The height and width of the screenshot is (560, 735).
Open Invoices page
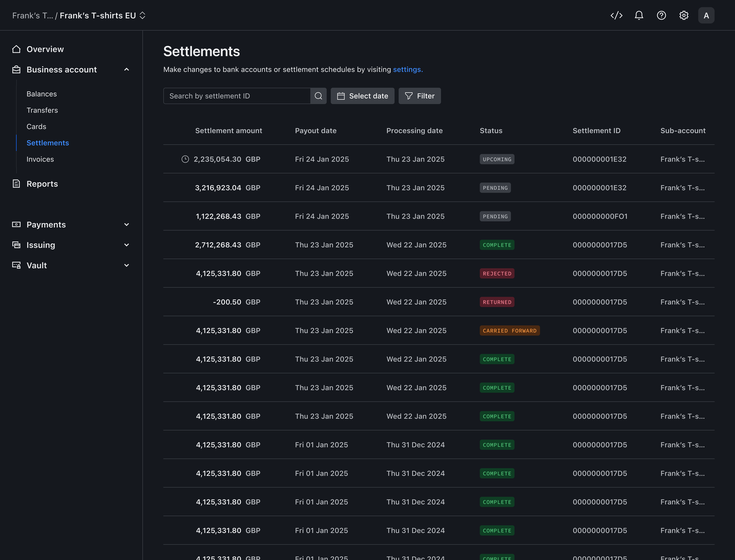(x=40, y=159)
